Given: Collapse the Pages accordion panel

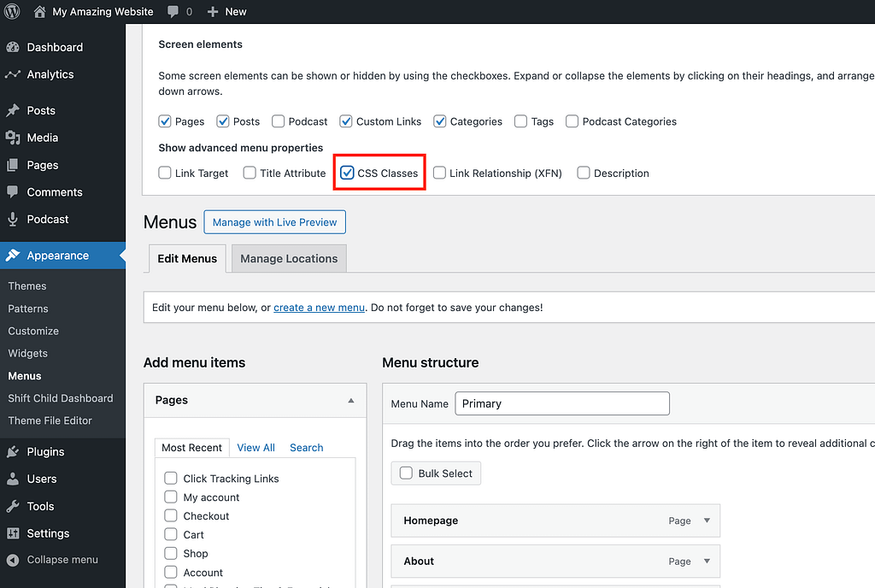Looking at the screenshot, I should pos(350,400).
